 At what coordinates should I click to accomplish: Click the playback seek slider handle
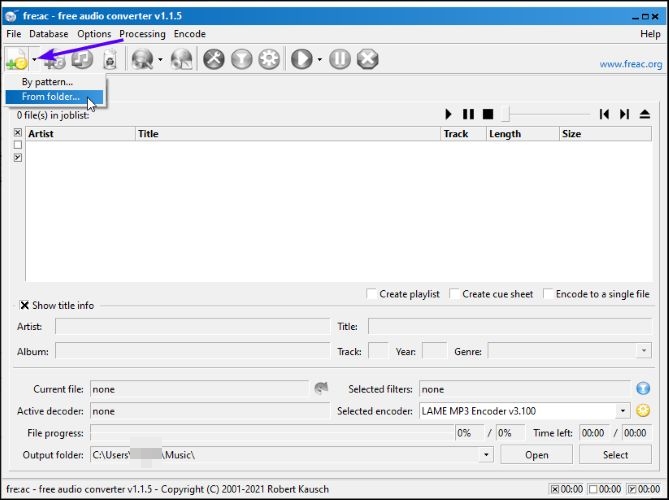[505, 114]
